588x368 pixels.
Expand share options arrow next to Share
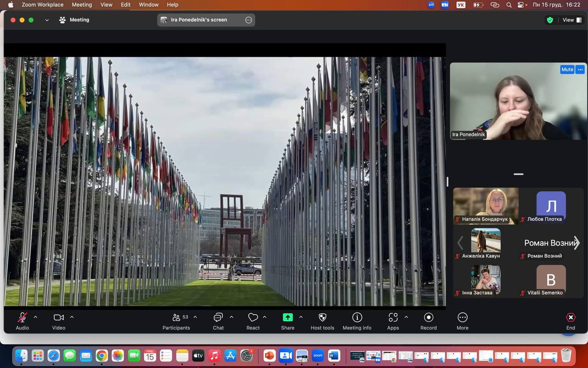(301, 317)
